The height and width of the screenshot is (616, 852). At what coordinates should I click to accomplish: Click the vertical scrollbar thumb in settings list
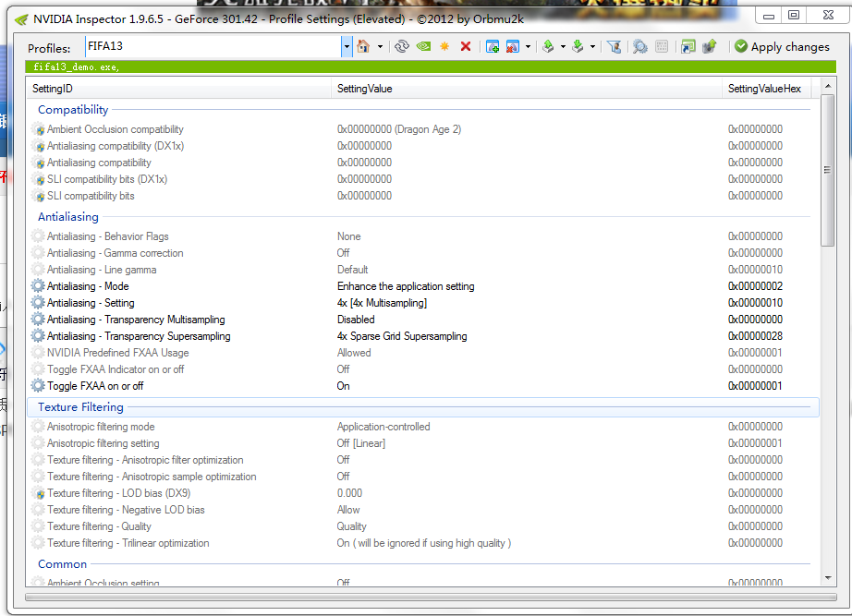(x=827, y=170)
